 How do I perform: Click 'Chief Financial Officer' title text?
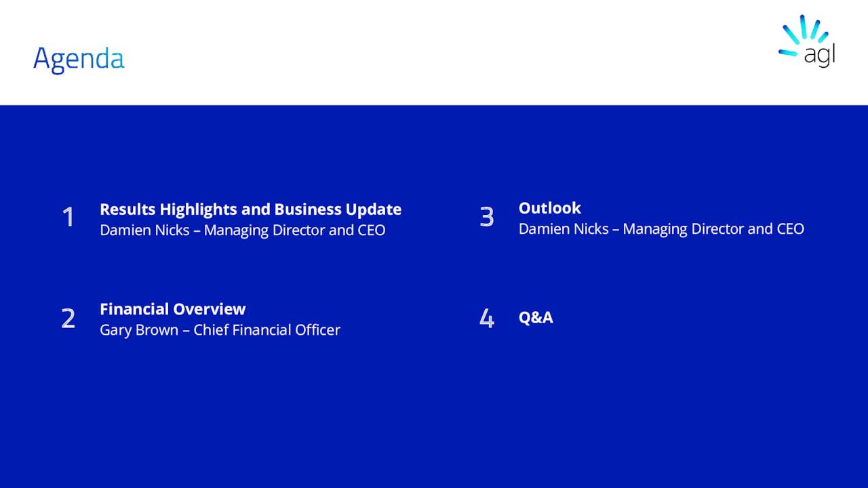pos(267,330)
